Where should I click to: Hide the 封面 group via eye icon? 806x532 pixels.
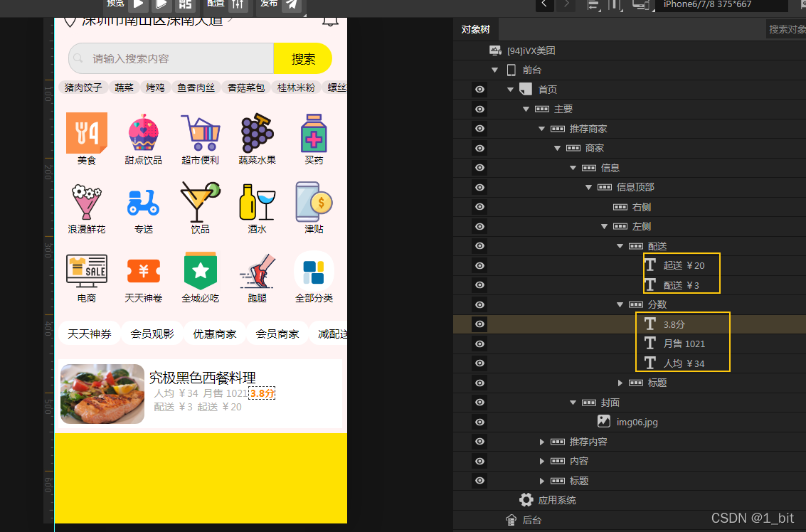480,402
